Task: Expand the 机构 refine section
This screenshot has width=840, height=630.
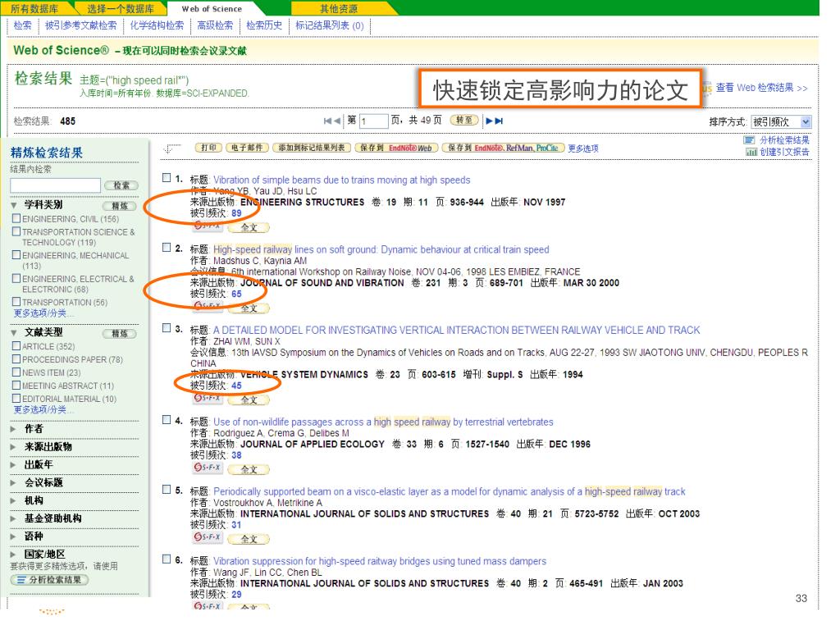Action: pos(13,501)
